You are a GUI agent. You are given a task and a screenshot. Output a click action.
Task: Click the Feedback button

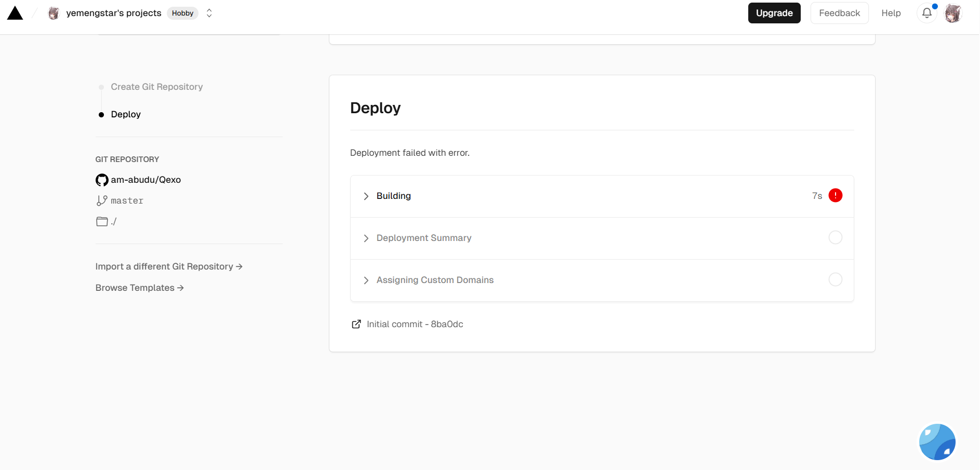click(839, 13)
